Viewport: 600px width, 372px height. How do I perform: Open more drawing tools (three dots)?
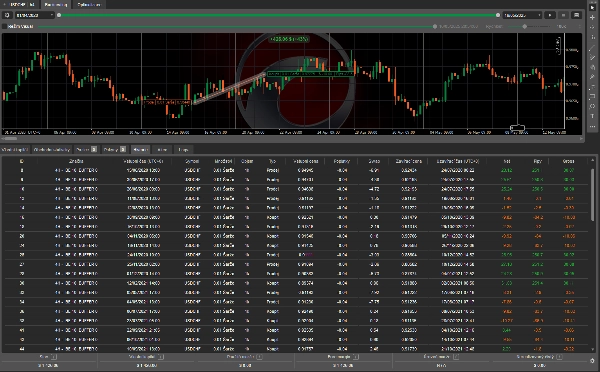click(x=592, y=126)
